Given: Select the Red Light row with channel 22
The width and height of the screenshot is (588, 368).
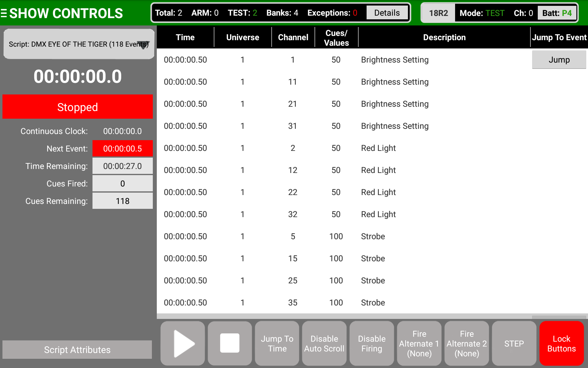Looking at the screenshot, I should (x=372, y=192).
